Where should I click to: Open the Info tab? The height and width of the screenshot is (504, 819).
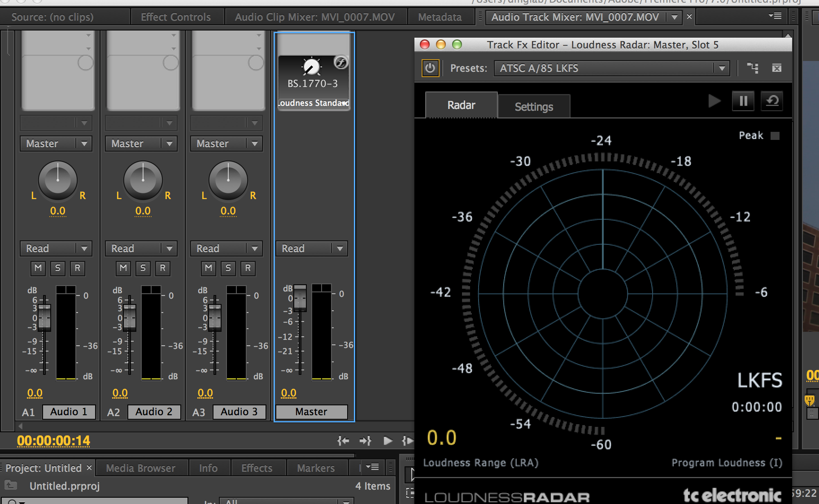point(209,468)
